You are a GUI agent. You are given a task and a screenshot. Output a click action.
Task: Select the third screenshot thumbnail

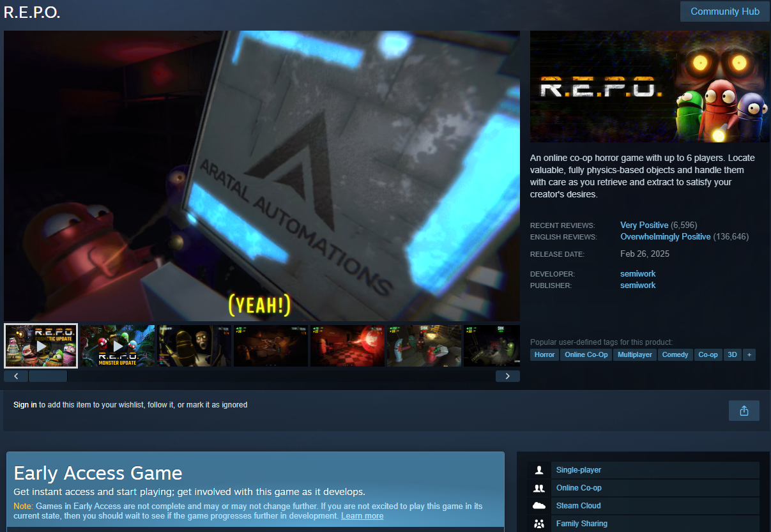point(194,346)
